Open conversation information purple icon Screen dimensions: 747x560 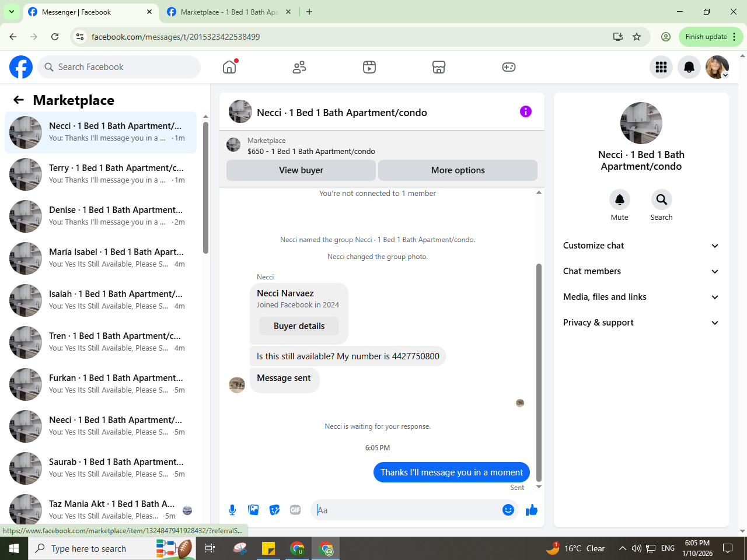[526, 111]
